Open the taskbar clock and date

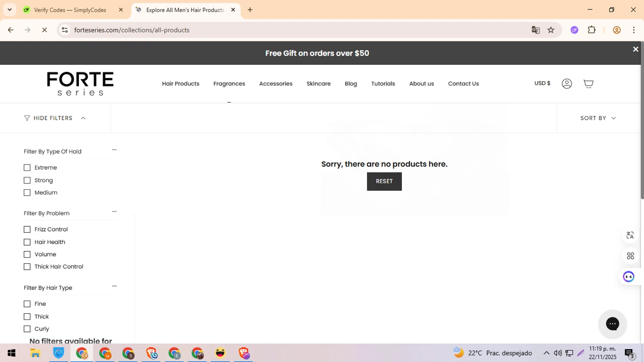click(602, 353)
